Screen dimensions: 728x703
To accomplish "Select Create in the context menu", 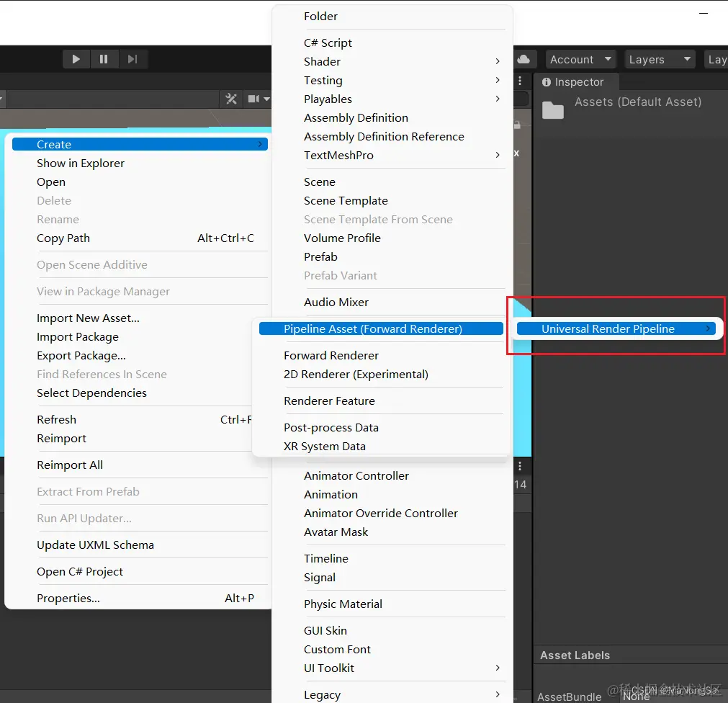I will click(x=140, y=144).
